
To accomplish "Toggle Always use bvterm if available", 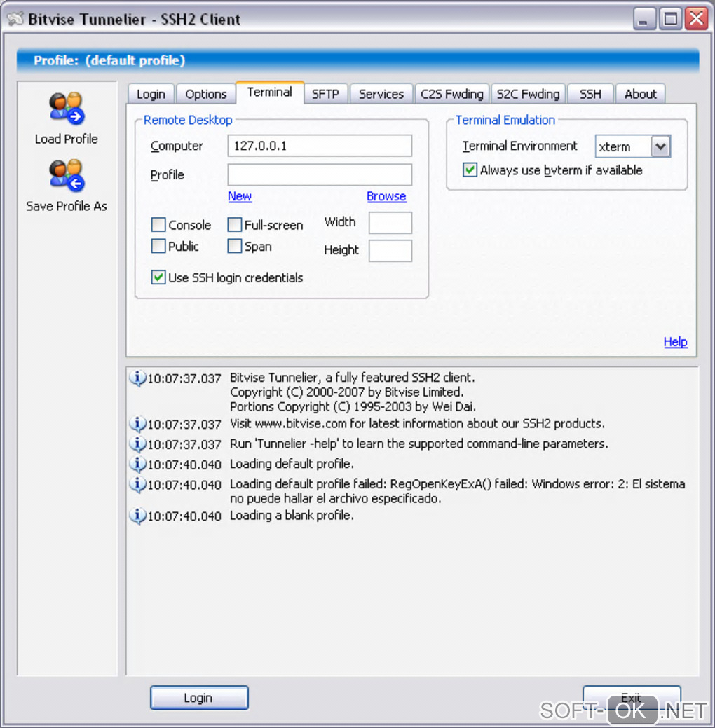I will tap(470, 170).
